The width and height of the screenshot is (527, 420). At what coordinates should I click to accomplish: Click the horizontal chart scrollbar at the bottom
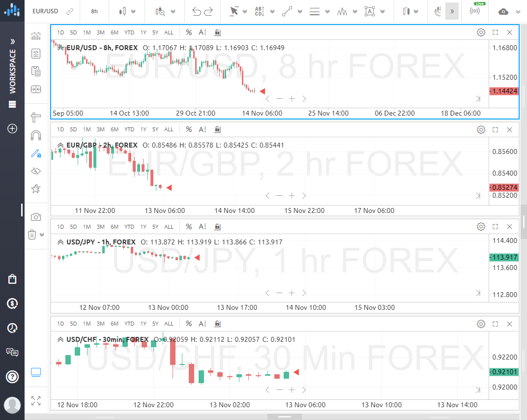point(284,416)
